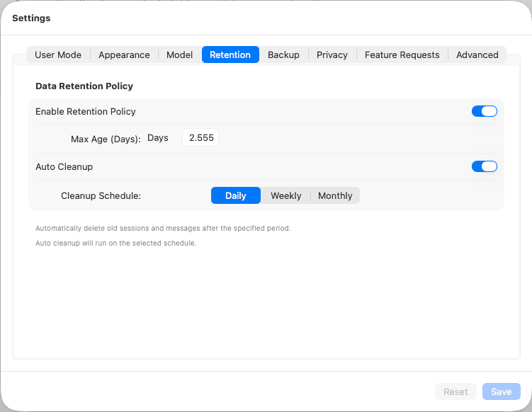The image size is (532, 412).
Task: Click the 'Auto cleanup will run' note
Action: [x=115, y=243]
